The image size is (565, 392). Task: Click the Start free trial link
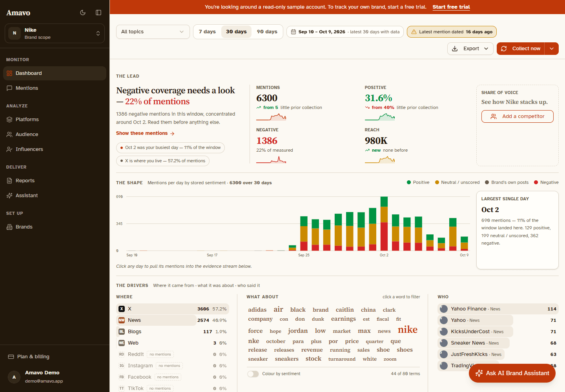tap(451, 7)
